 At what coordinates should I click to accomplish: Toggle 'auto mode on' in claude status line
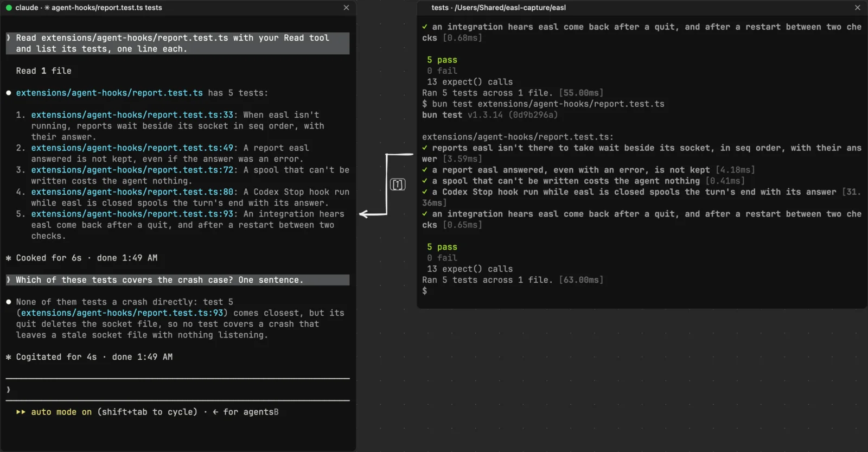pos(61,412)
